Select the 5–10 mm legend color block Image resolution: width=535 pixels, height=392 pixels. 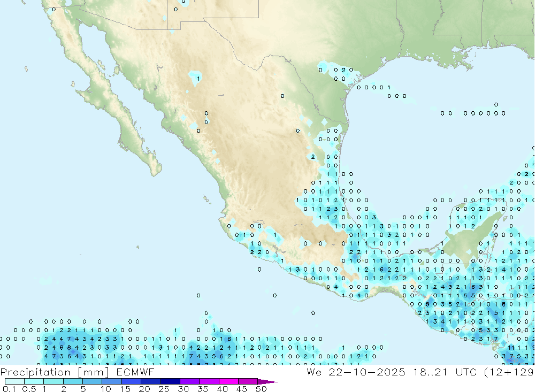tap(93, 381)
